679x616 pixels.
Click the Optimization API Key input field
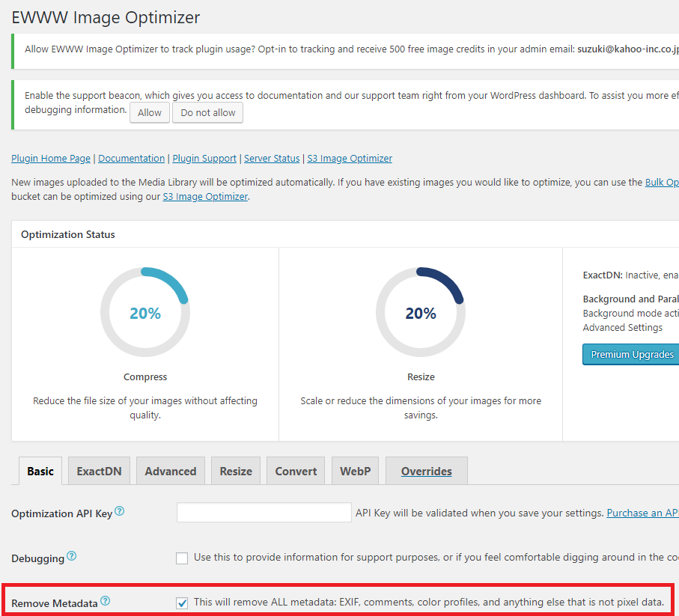coord(264,513)
